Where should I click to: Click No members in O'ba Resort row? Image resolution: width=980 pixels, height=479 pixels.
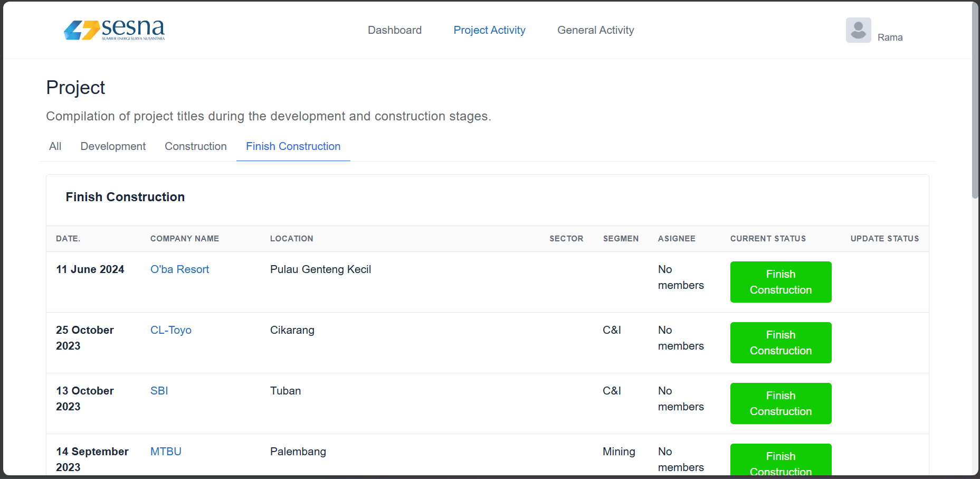coord(681,277)
